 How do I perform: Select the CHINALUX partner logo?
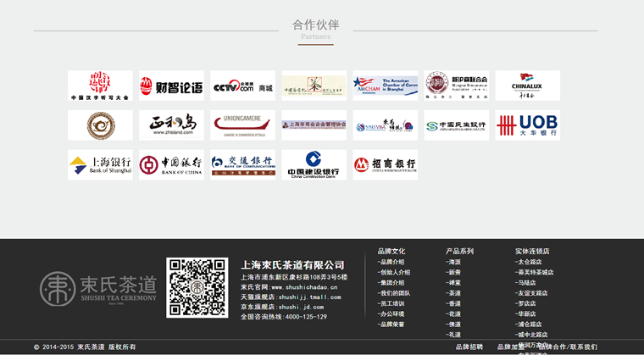(x=527, y=86)
